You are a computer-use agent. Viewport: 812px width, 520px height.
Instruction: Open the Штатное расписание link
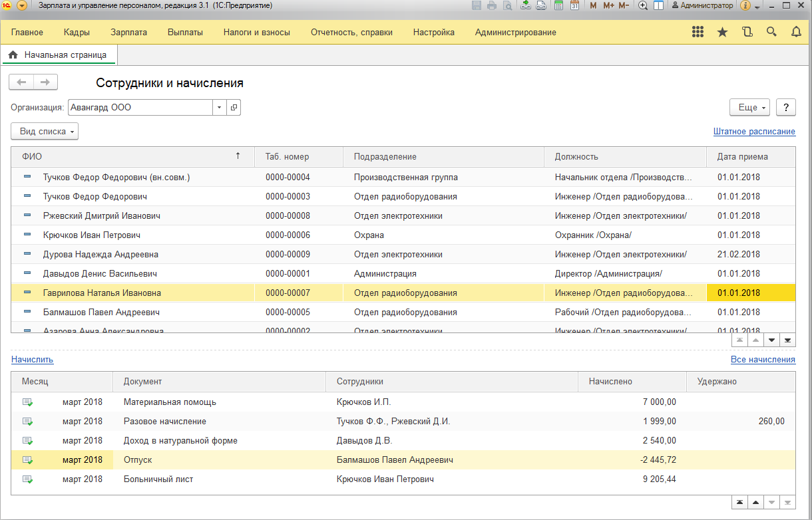point(754,132)
